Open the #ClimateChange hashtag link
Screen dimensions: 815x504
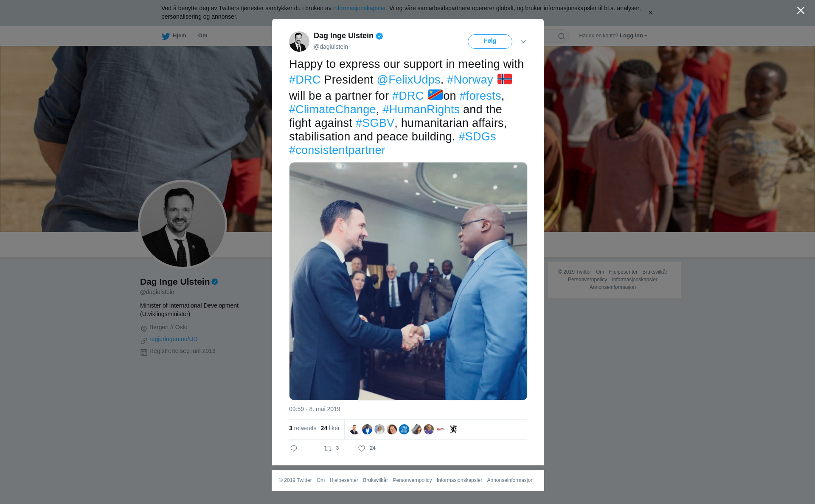click(332, 109)
